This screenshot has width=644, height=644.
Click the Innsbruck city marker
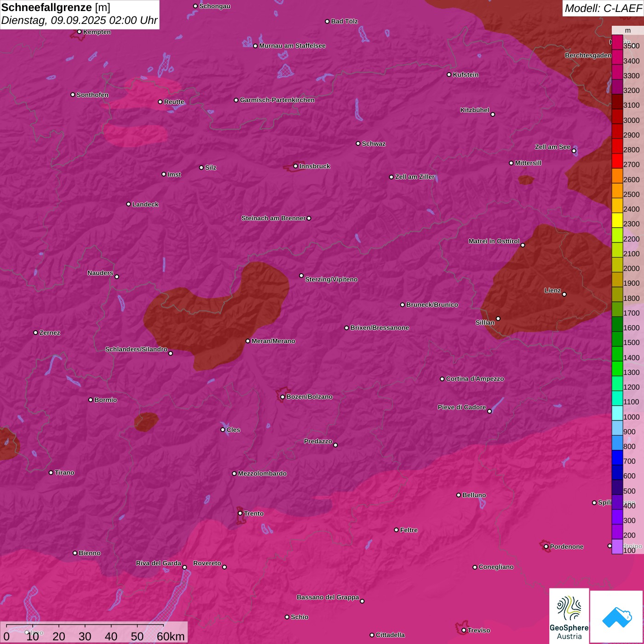pyautogui.click(x=295, y=166)
